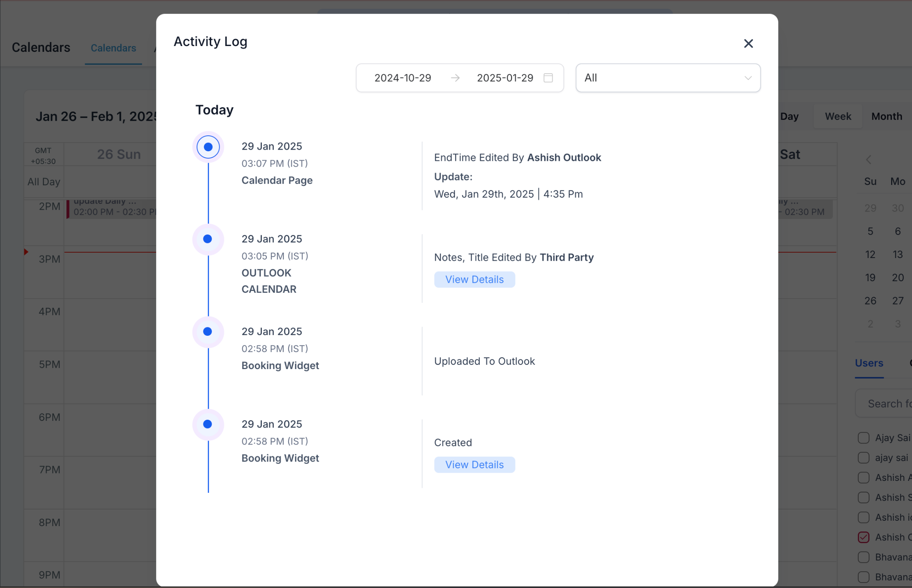Select the 03:07 PM timeline marker

208,147
